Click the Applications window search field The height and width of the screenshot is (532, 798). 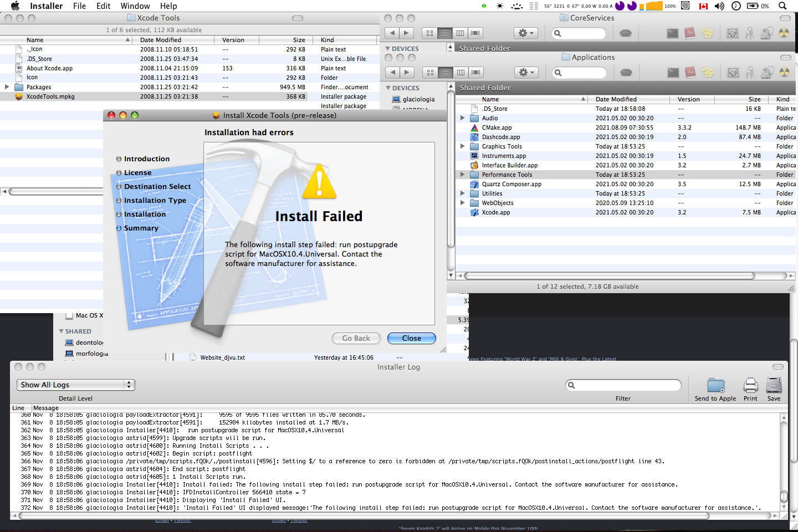pyautogui.click(x=580, y=73)
